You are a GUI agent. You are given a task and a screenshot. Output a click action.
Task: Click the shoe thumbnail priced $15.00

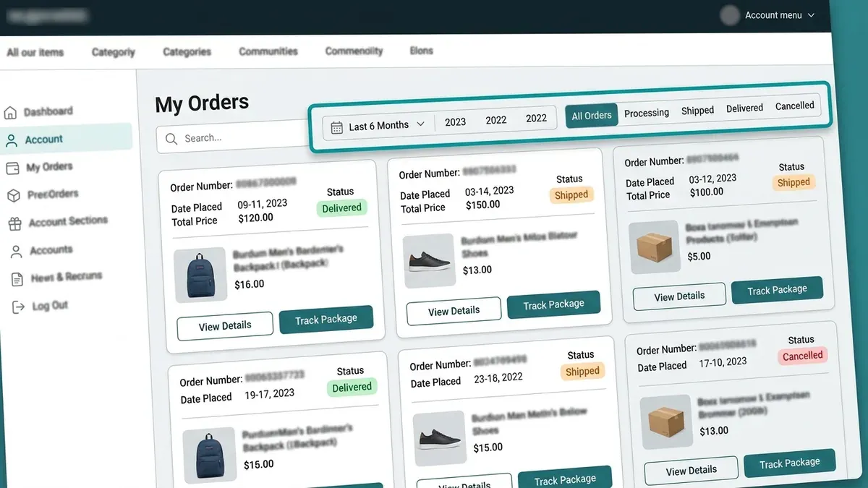coord(439,439)
